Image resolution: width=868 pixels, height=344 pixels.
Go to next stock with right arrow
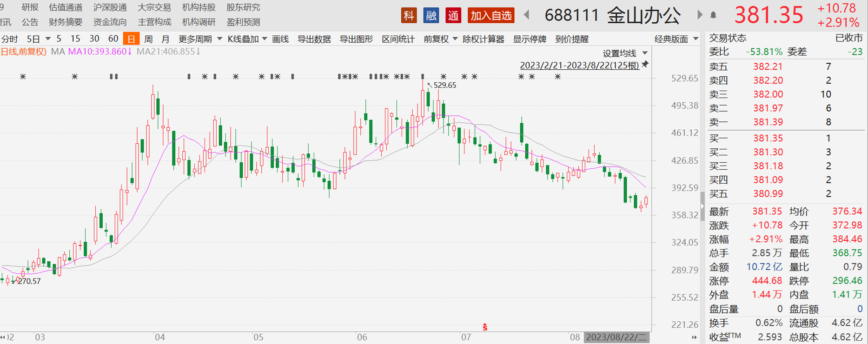click(x=699, y=15)
